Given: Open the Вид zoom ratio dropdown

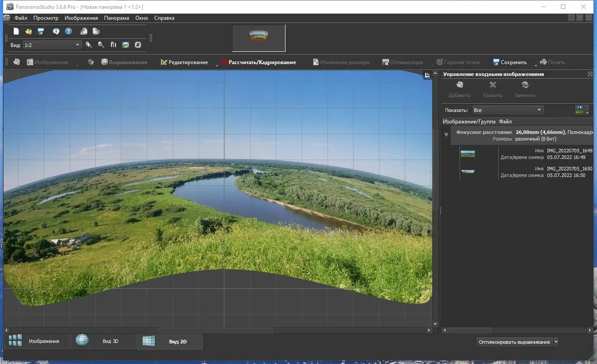Looking at the screenshot, I should [x=78, y=45].
